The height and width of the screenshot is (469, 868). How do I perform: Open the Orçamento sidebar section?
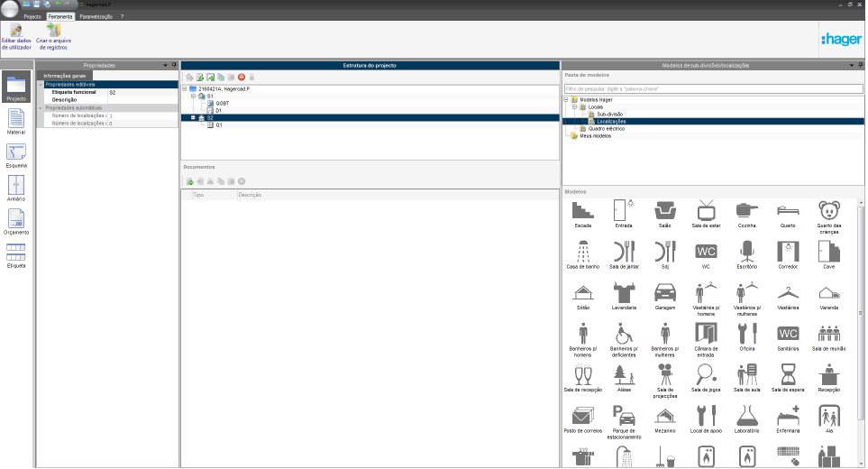pos(16,222)
